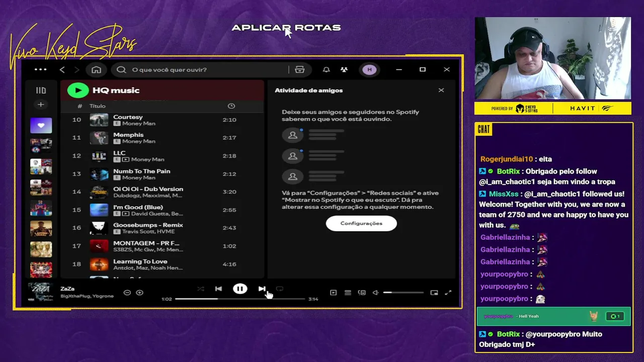Click the video icon next to LLC
This screenshot has height=362, width=644.
[126, 159]
